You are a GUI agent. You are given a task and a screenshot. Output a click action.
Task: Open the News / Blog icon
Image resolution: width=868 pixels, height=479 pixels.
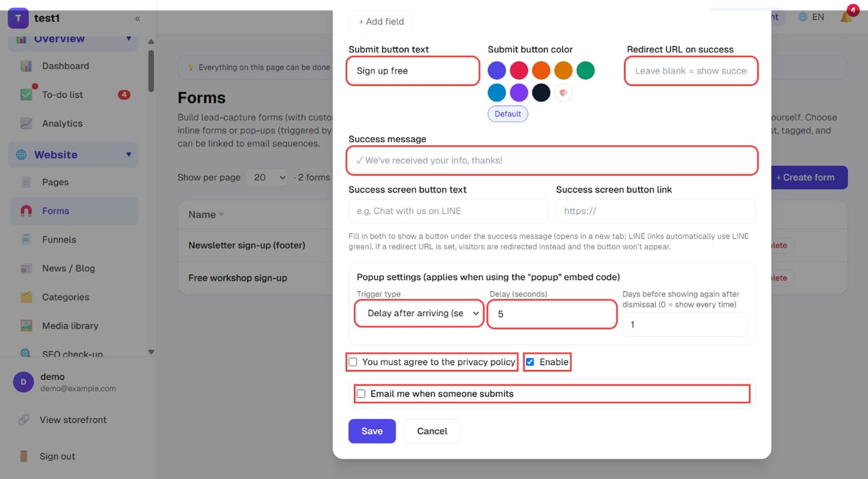pyautogui.click(x=26, y=268)
